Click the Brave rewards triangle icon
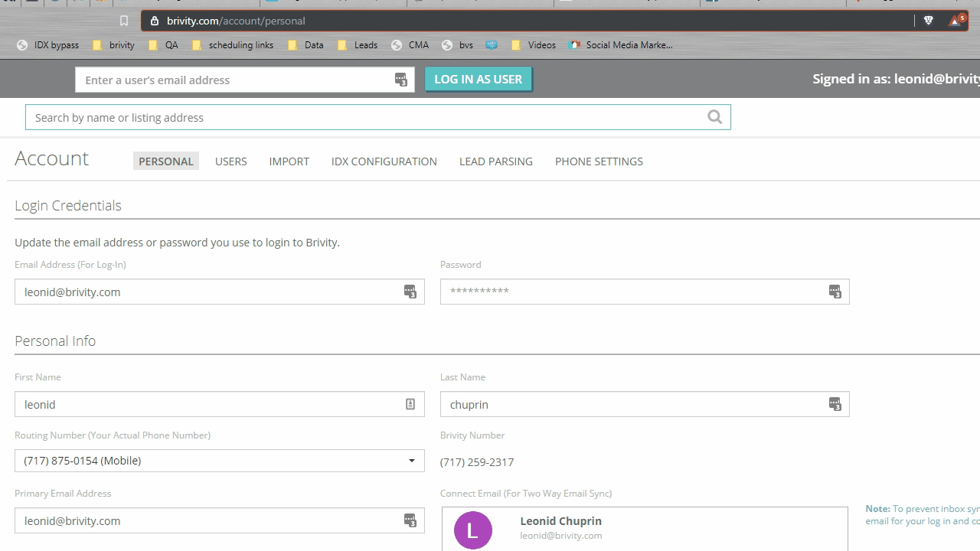Image resolution: width=980 pixels, height=551 pixels. (x=956, y=20)
